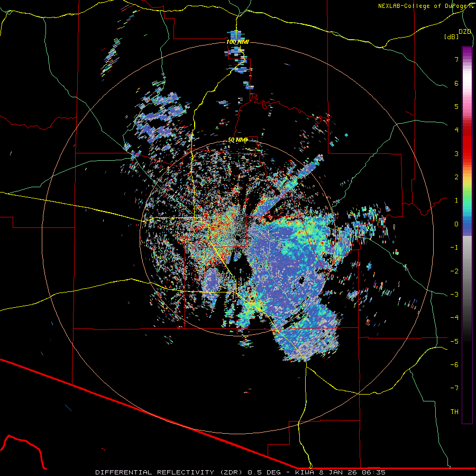This screenshot has width=476, height=476.
Task: Click the '-2' value on the color scale
Action: point(454,271)
